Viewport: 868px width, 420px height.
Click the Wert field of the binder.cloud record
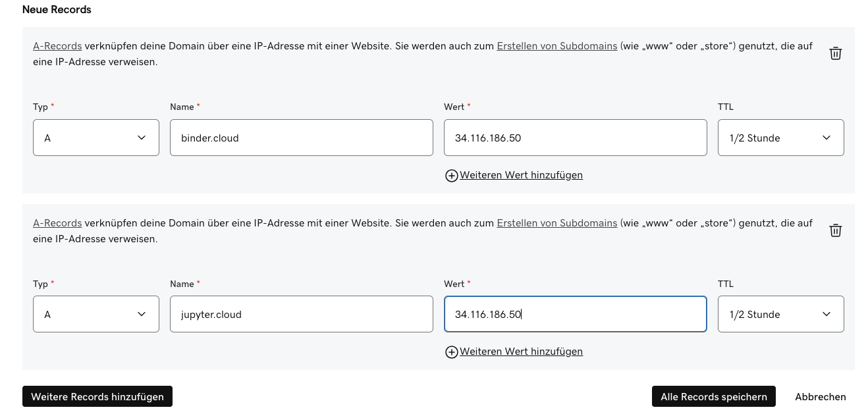pos(575,138)
